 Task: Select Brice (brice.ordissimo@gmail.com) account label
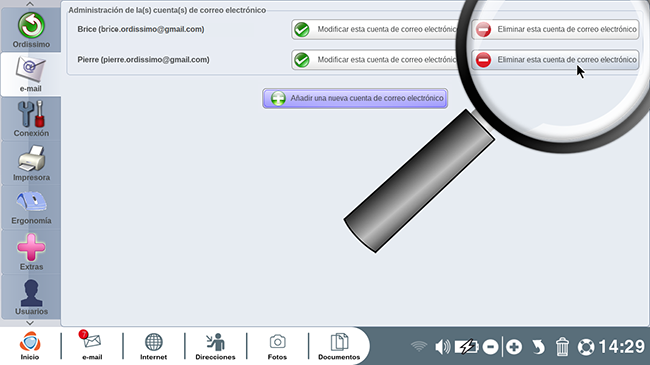coord(141,29)
